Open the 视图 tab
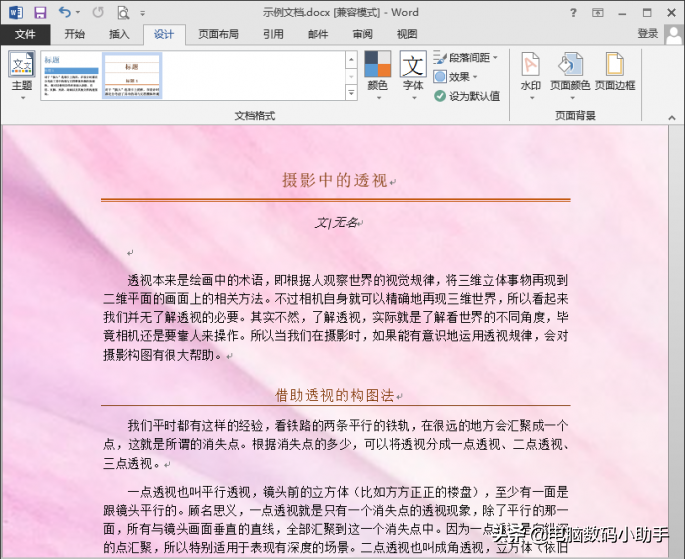This screenshot has height=559, width=685. pos(407,34)
